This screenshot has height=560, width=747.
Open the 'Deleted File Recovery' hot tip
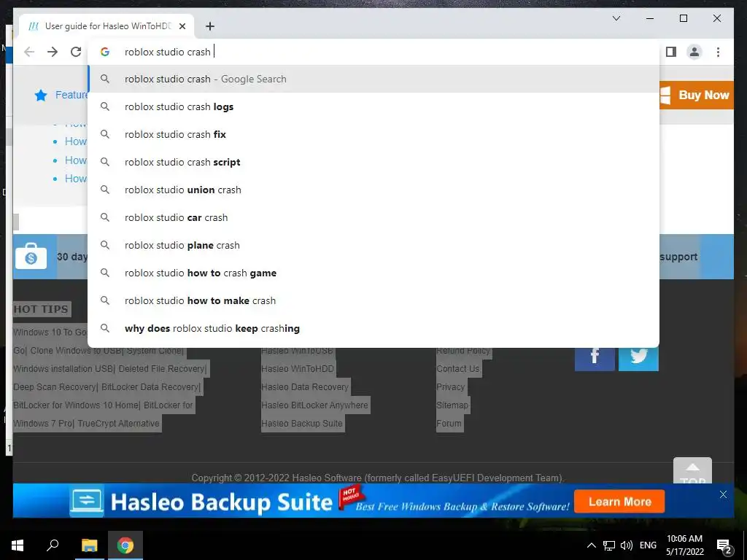pyautogui.click(x=161, y=368)
